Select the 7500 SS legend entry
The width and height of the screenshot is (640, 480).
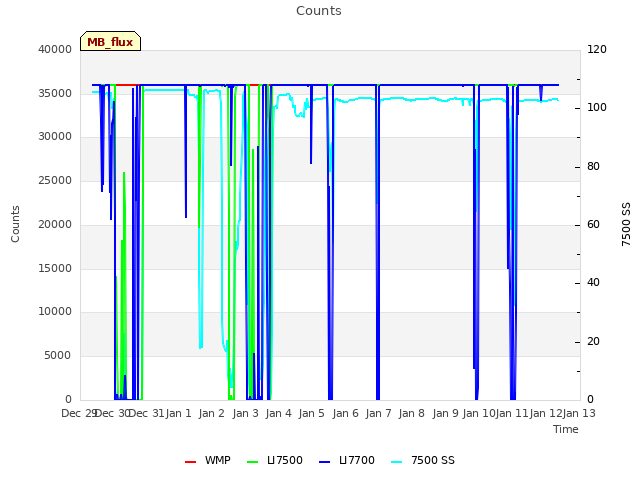(423, 460)
